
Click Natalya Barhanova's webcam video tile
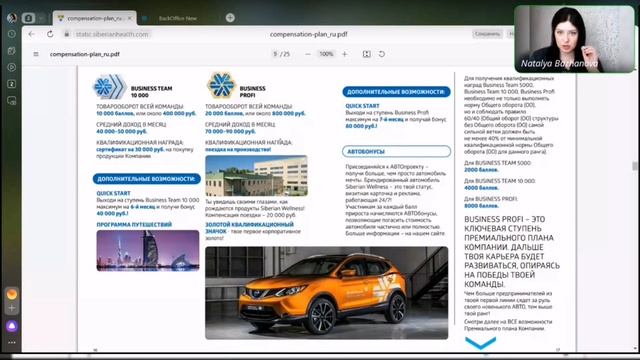pos(574,39)
